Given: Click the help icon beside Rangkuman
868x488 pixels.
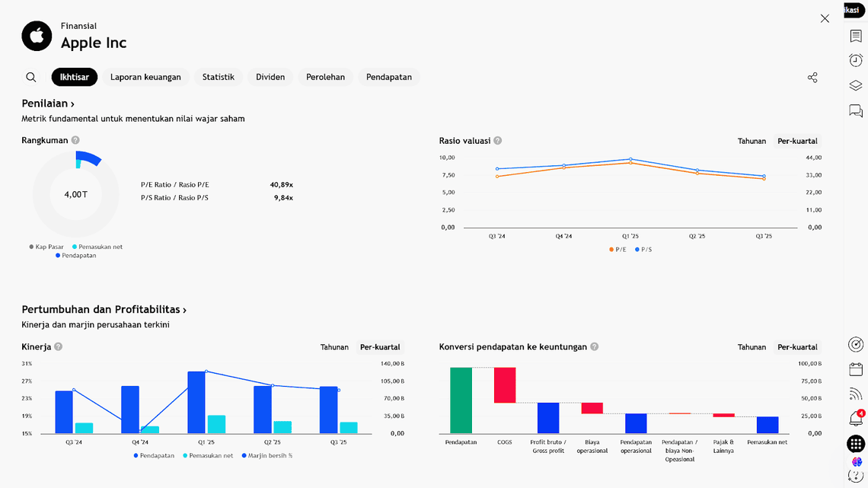Looking at the screenshot, I should click(75, 140).
